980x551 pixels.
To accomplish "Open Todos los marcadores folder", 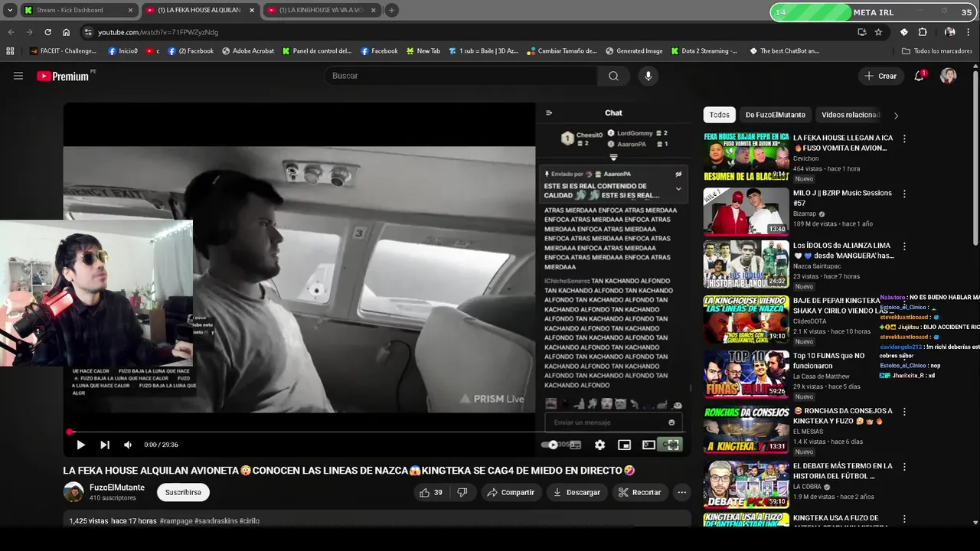I will point(937,51).
